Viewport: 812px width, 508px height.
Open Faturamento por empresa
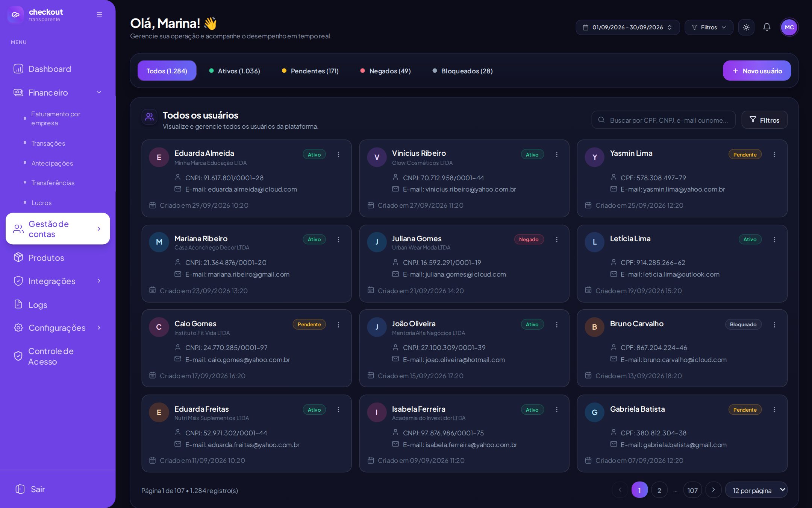click(56, 119)
